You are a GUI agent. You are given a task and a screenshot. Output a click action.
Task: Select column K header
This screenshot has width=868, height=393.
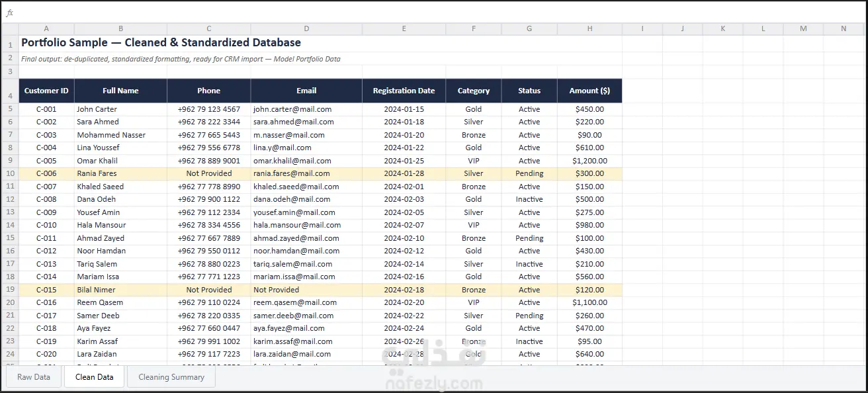tap(722, 28)
